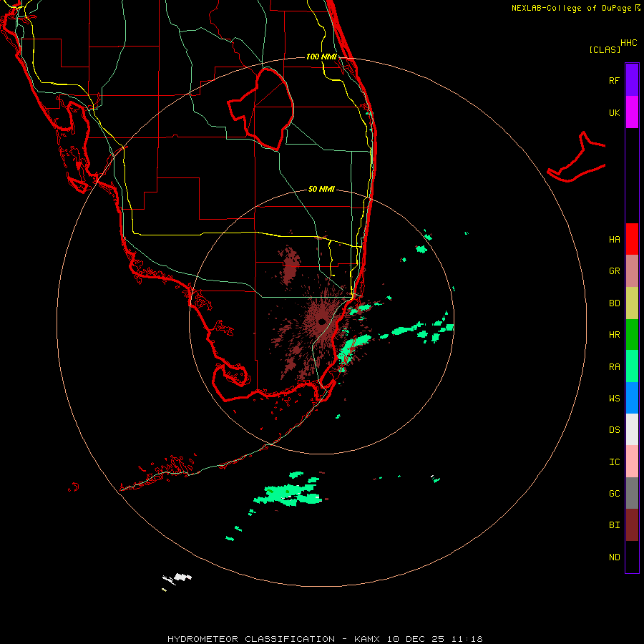Click the WS blue legend swatch
The width and height of the screenshot is (644, 644).
[632, 398]
